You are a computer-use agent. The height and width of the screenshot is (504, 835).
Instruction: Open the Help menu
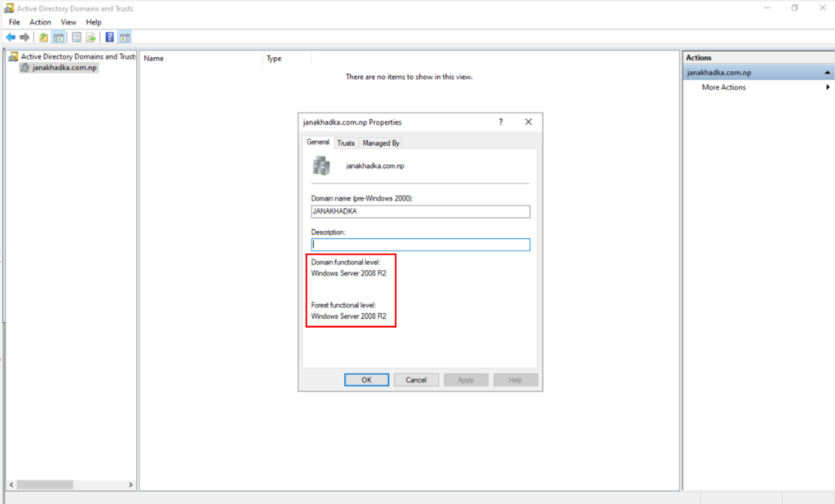coord(94,22)
